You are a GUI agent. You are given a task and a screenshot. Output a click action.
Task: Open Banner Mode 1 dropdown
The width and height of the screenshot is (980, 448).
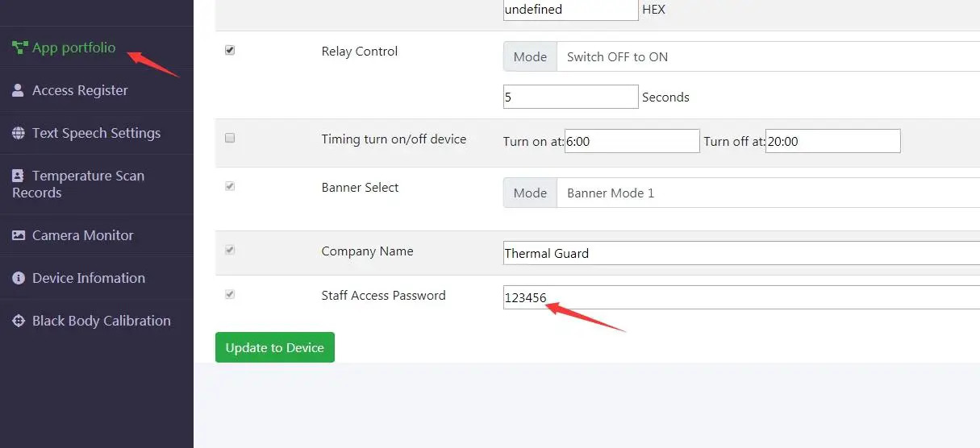coord(768,193)
